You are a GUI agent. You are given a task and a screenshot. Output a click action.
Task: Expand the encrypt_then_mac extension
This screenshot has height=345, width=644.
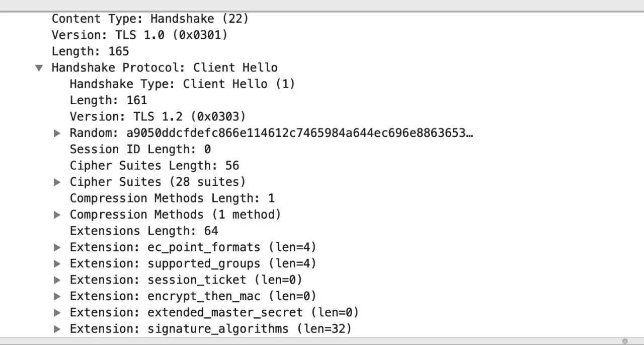click(57, 296)
